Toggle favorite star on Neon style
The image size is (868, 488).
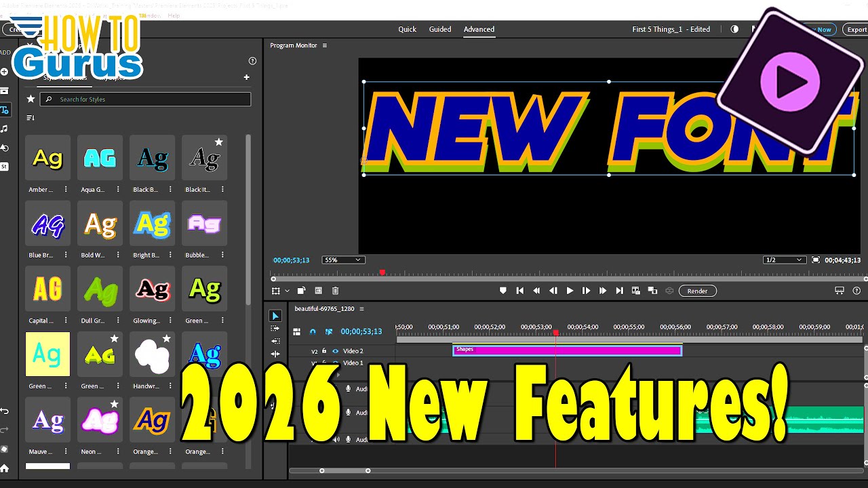115,405
